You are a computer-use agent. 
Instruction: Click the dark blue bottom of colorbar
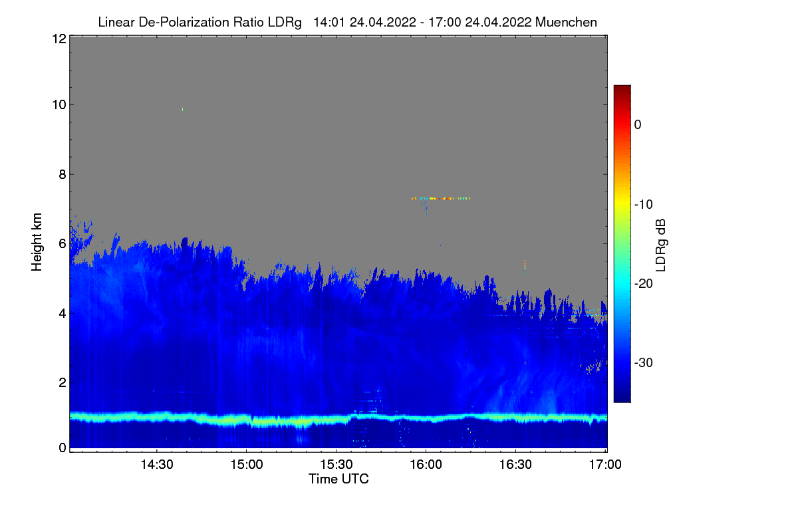click(622, 396)
